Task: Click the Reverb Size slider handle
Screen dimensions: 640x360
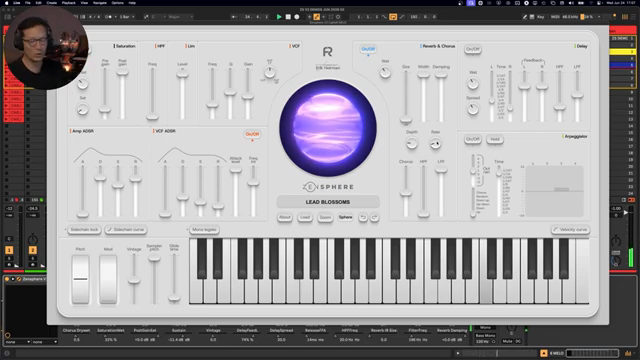Action: tap(406, 120)
